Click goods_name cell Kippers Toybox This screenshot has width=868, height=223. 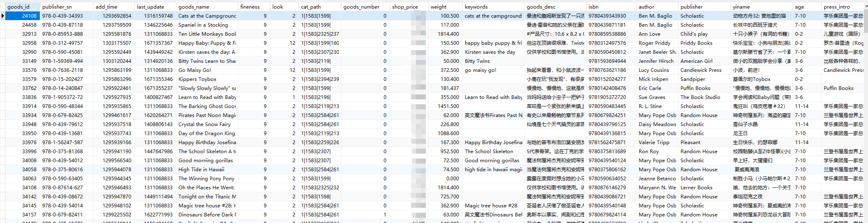pos(207,79)
